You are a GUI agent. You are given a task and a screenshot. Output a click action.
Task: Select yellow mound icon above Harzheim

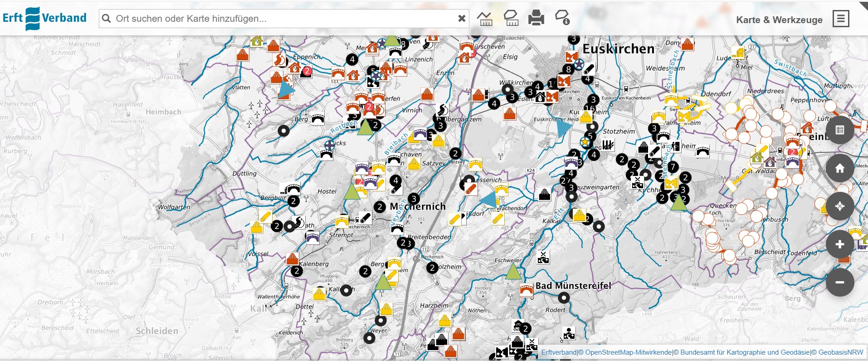[445, 320]
